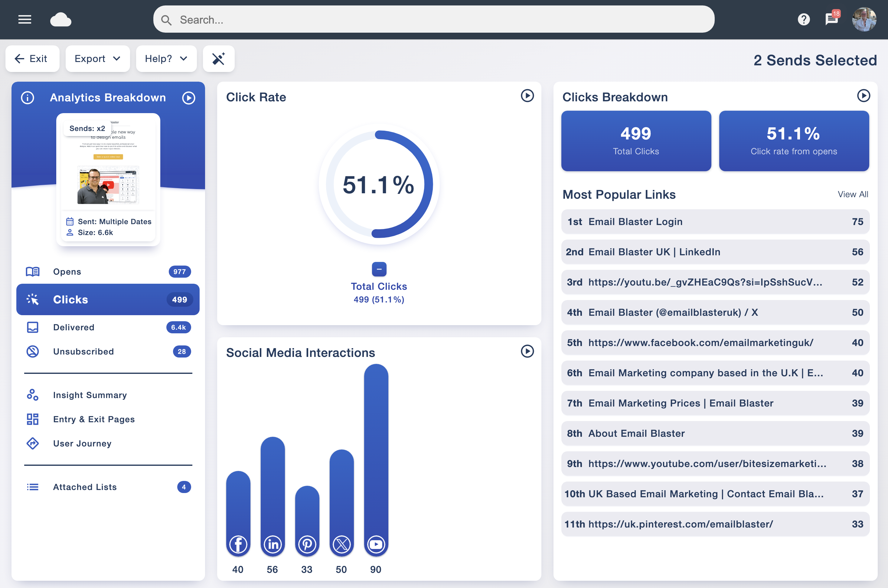Click the 51.1% click rate donut chart

(x=379, y=184)
